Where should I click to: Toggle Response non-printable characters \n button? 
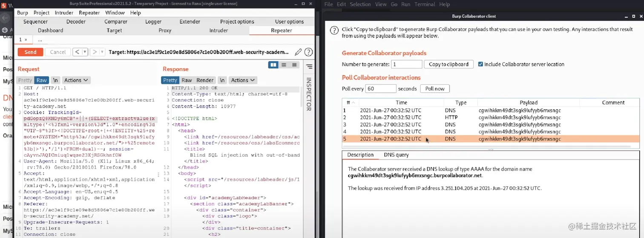tap(222, 80)
